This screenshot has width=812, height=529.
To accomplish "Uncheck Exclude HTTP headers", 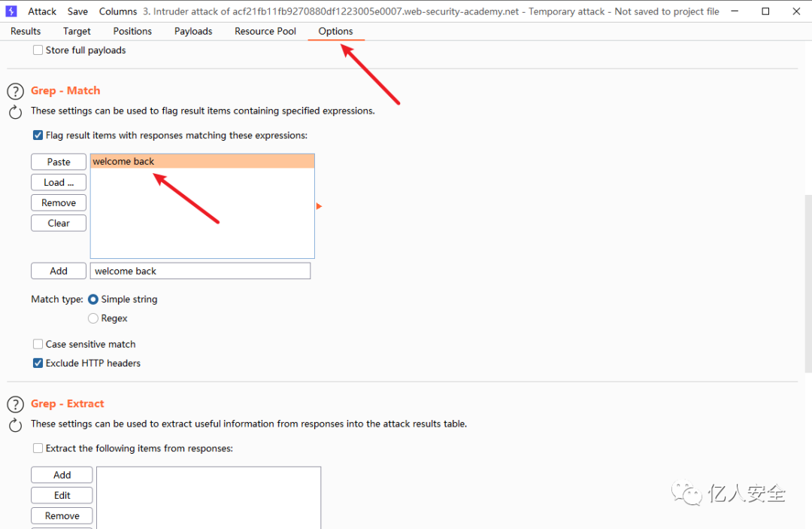I will coord(38,363).
